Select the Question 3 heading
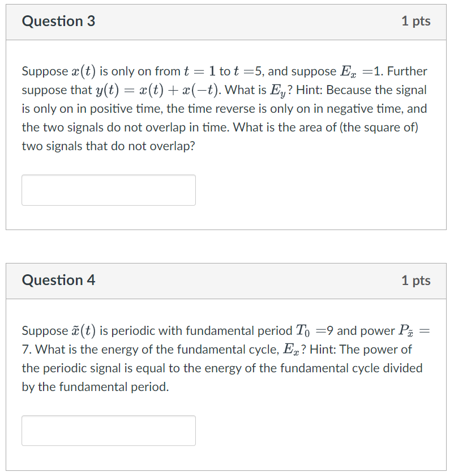This screenshot has height=476, width=454. (x=58, y=21)
